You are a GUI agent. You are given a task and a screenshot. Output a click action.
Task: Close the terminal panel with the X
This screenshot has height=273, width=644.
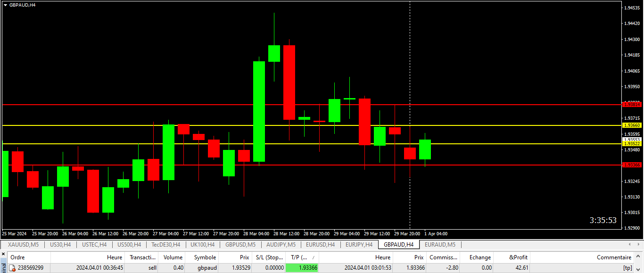[x=2, y=255]
